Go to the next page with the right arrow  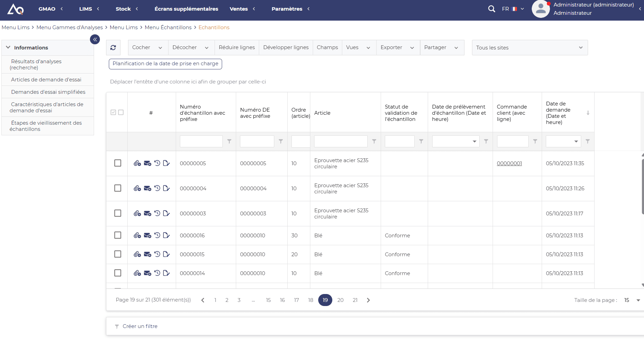(368, 300)
